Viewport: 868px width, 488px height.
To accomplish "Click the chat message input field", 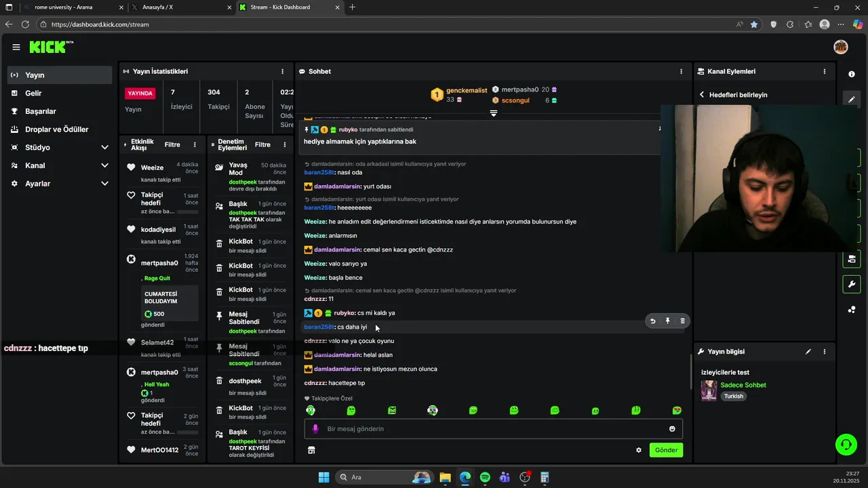I will click(493, 429).
